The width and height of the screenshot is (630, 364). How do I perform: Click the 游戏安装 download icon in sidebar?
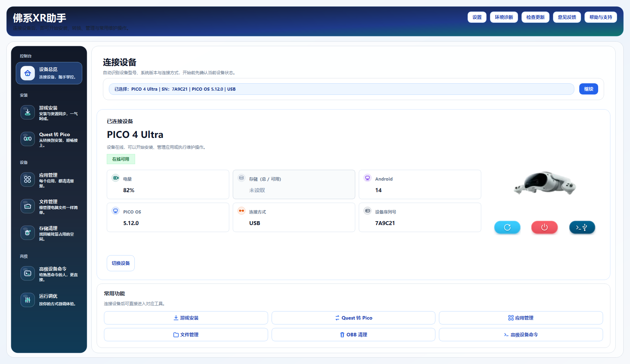point(28,112)
